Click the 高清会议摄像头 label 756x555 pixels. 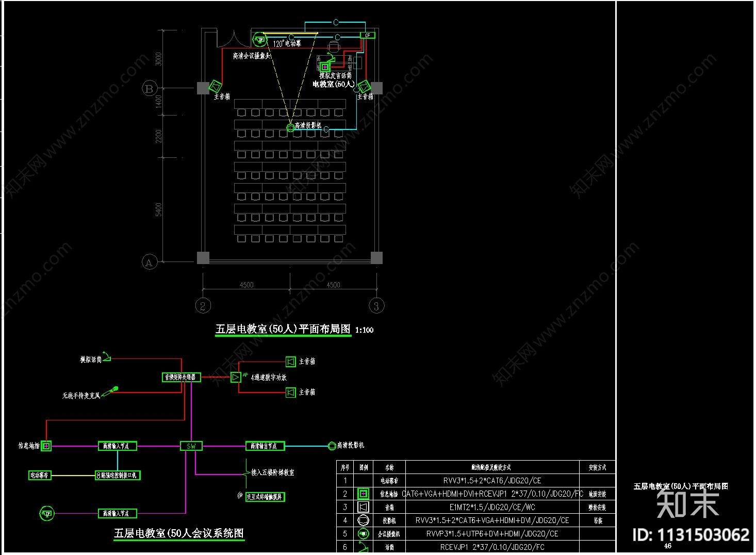(252, 56)
